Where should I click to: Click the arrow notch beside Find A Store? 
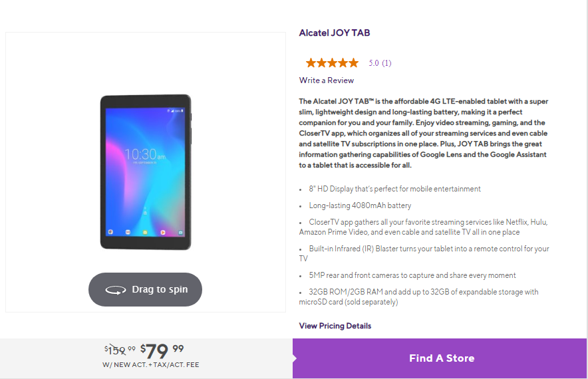[295, 358]
